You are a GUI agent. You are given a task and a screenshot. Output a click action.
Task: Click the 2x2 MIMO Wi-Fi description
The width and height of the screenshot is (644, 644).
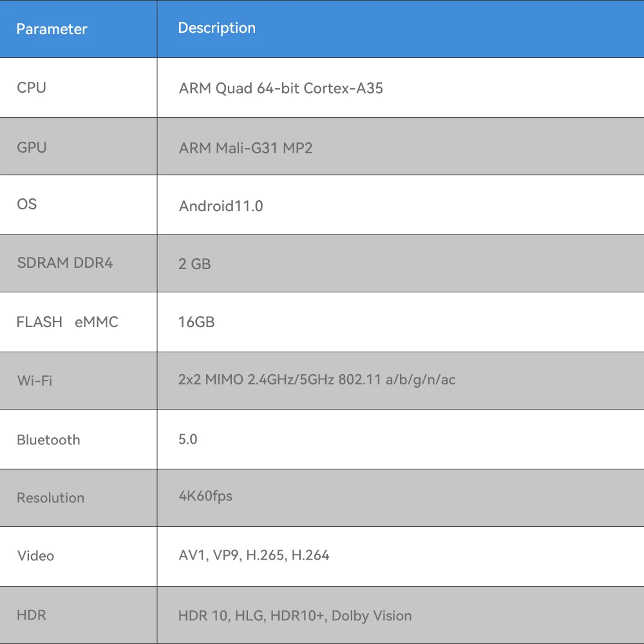[x=317, y=379]
